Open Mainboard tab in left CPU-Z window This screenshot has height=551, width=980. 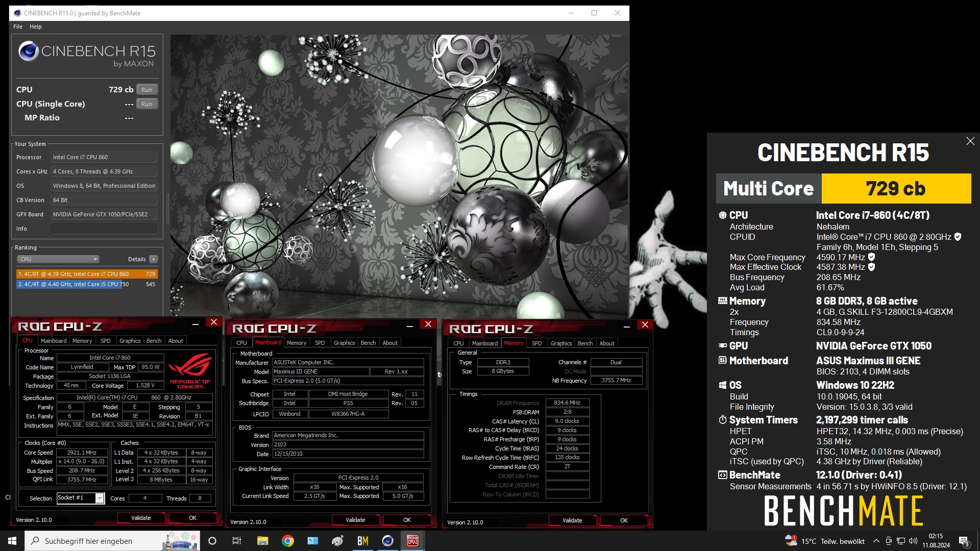[x=54, y=341]
